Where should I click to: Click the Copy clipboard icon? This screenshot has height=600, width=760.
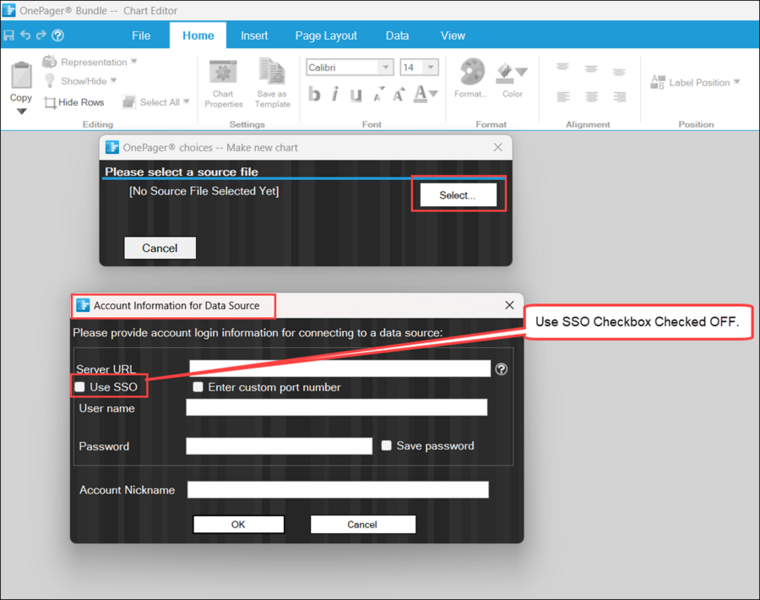(x=21, y=75)
